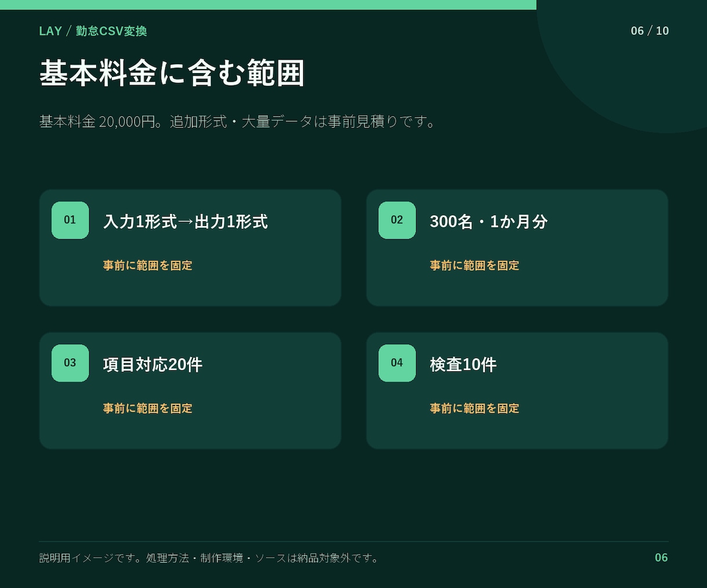Viewport: 707px width, 588px height.
Task: Click 事前に範囲を固定 under 入力1形式→出力1形式
Action: [148, 265]
